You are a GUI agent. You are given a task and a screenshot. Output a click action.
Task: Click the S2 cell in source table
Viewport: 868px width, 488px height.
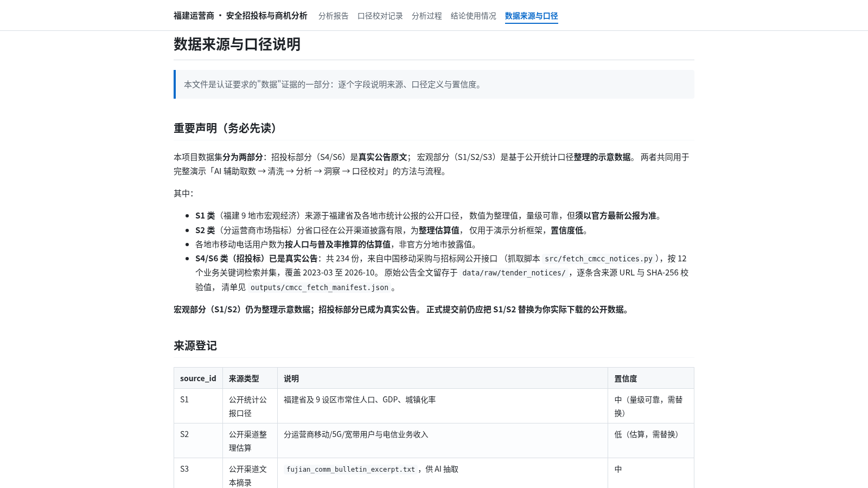pos(198,441)
